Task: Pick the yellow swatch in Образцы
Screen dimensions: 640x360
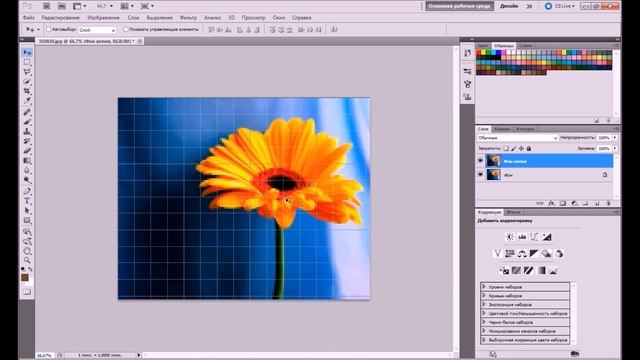Action: click(484, 53)
